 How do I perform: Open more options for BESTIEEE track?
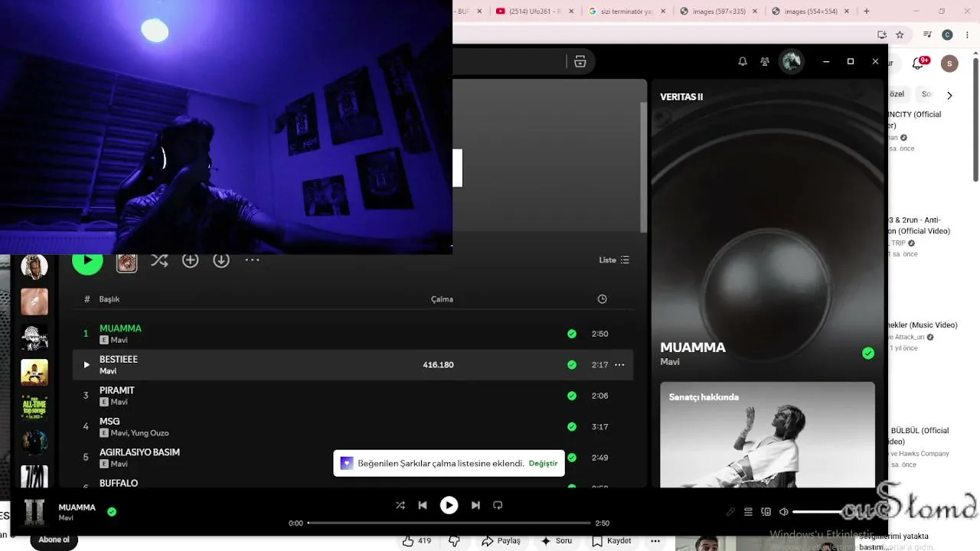click(x=619, y=365)
